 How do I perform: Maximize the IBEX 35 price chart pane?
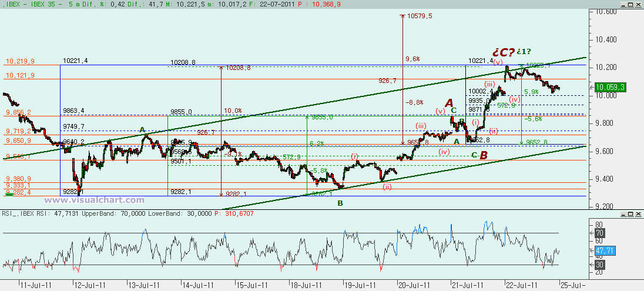tap(630, 4)
